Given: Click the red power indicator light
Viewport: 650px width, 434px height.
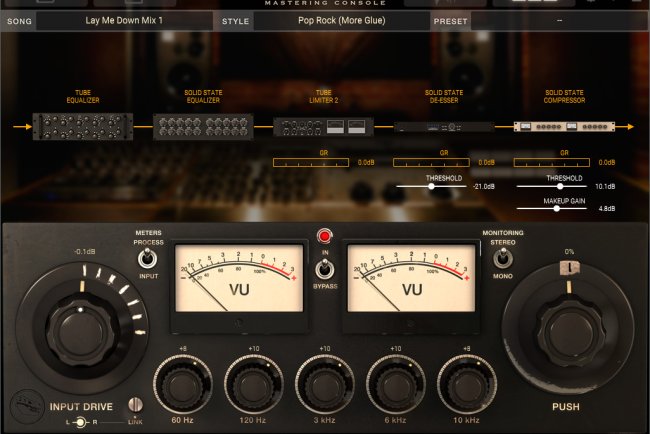Looking at the screenshot, I should (x=325, y=236).
